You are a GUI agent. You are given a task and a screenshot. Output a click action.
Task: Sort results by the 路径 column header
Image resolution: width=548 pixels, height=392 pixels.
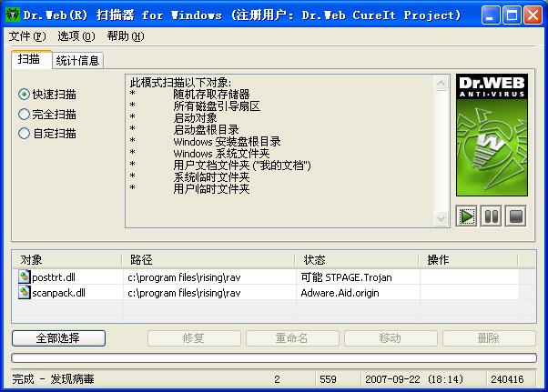[209, 260]
